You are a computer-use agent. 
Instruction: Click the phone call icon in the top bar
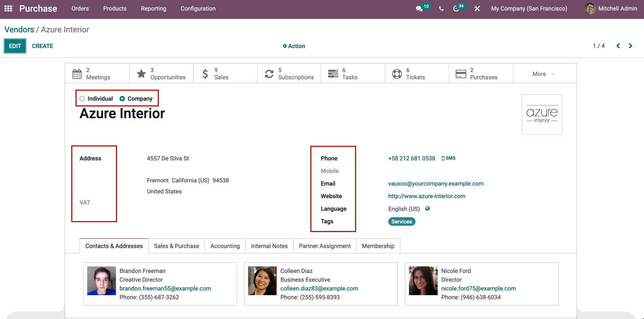441,9
